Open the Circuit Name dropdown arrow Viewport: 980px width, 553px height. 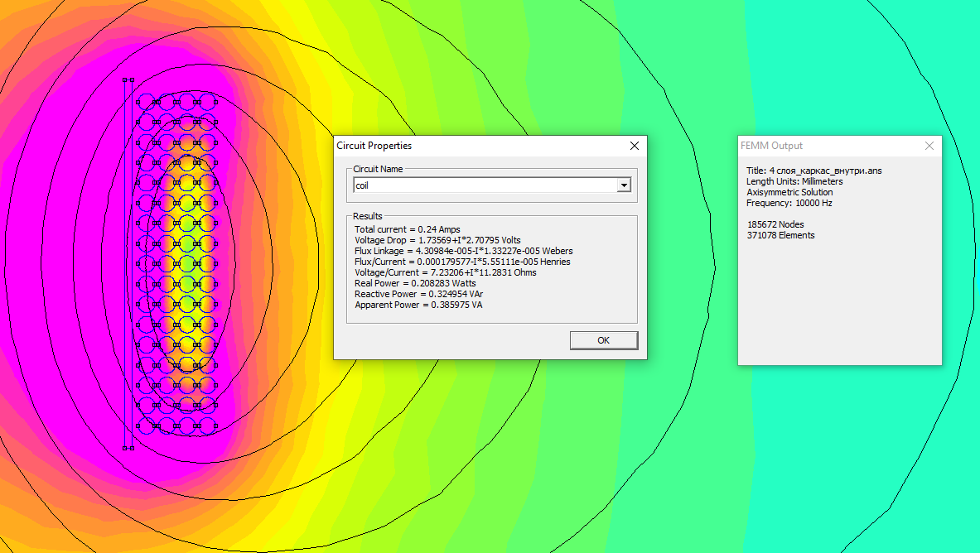click(x=624, y=185)
